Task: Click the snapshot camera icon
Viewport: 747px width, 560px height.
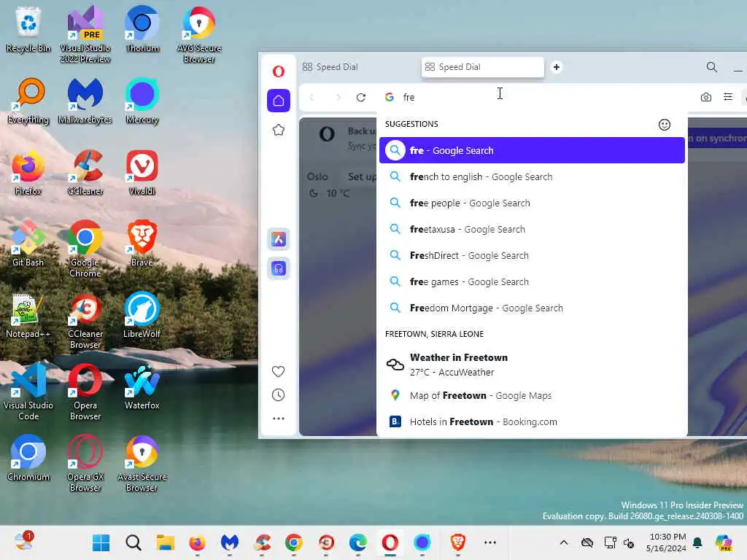Action: [x=706, y=97]
